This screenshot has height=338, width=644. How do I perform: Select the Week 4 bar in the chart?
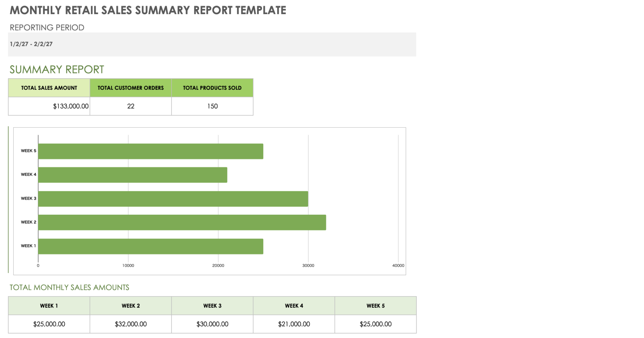[132, 174]
